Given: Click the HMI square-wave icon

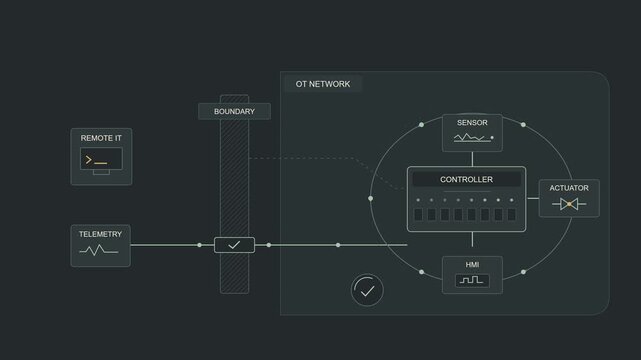Looking at the screenshot, I should click(472, 280).
